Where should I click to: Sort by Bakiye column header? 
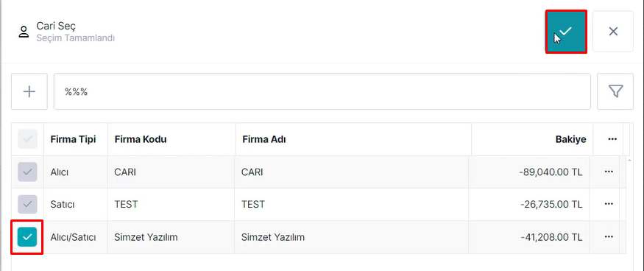coord(571,139)
